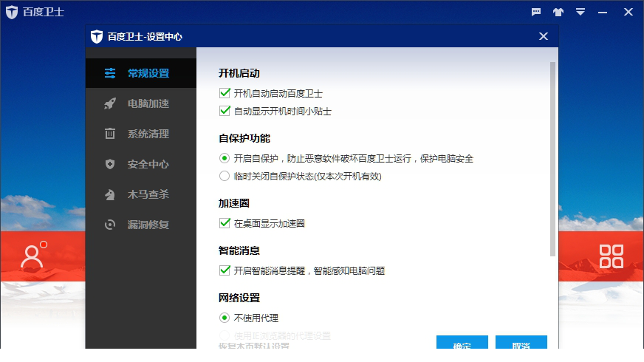Switch to 木马查杀 tab

141,194
